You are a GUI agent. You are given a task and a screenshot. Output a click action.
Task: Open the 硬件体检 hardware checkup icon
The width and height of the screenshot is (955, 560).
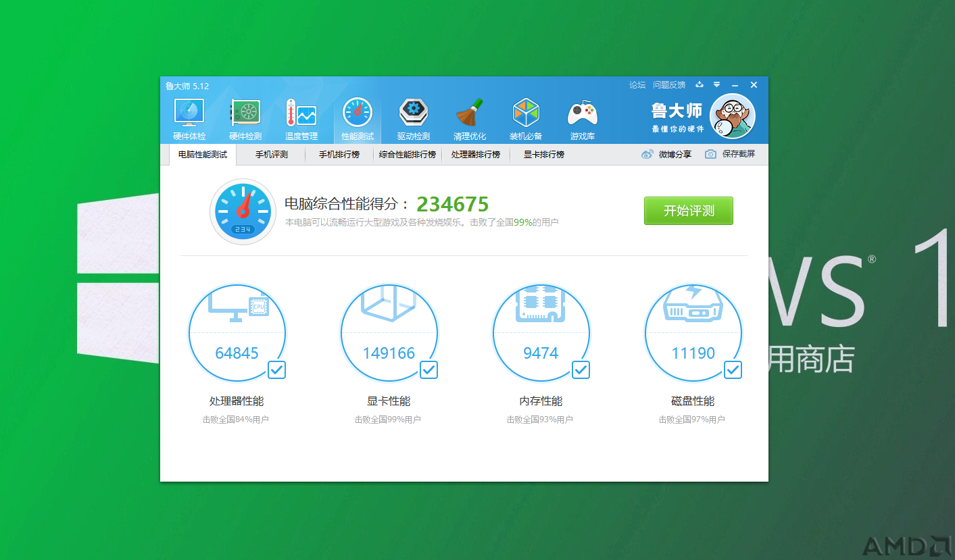[189, 119]
